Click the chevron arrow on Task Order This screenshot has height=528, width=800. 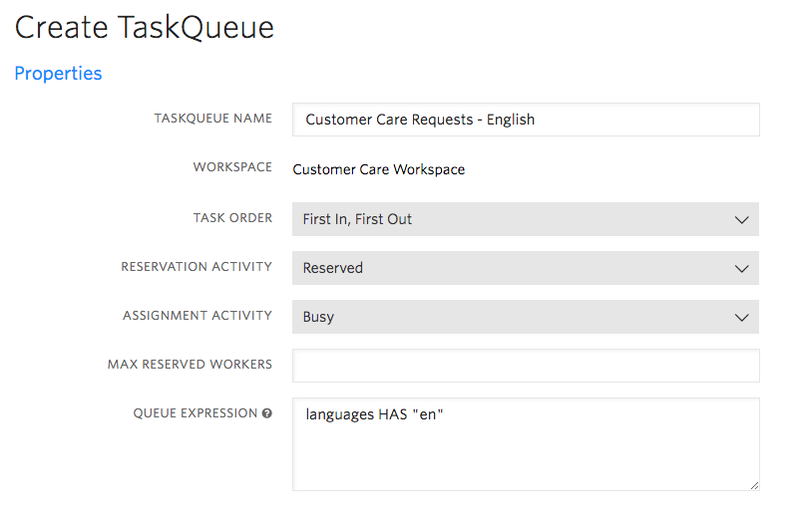[741, 220]
